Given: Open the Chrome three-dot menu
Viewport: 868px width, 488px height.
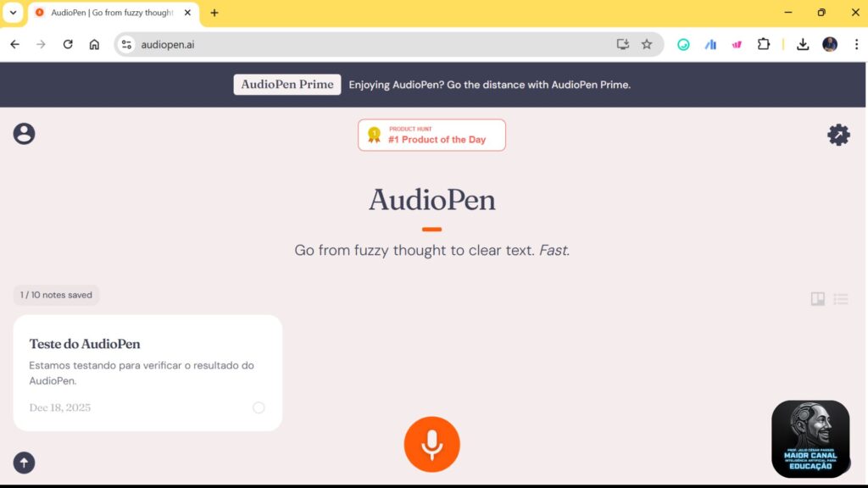Looking at the screenshot, I should click(857, 44).
